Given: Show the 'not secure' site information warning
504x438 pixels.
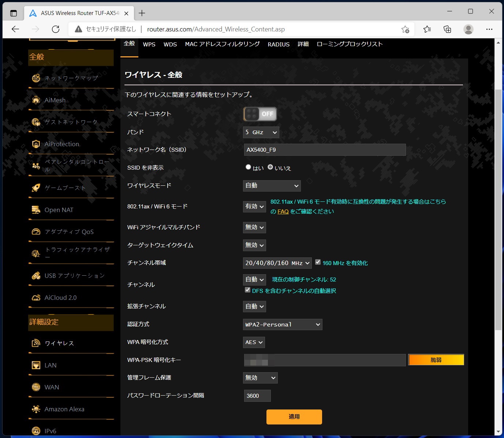Looking at the screenshot, I should click(105, 29).
